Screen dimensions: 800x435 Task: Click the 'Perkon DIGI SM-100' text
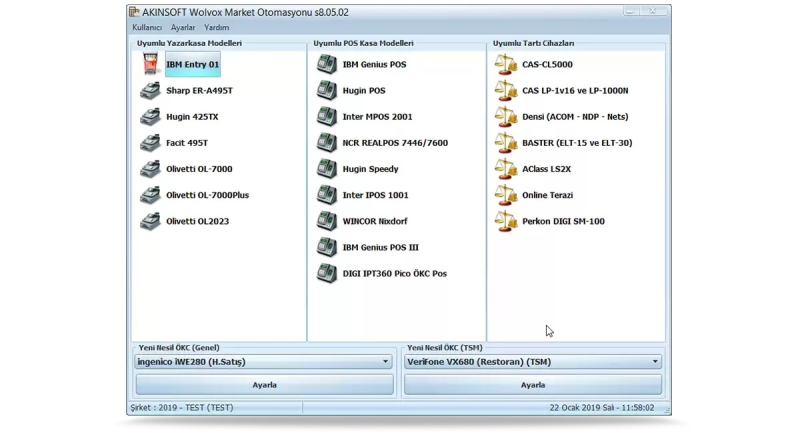coord(563,221)
